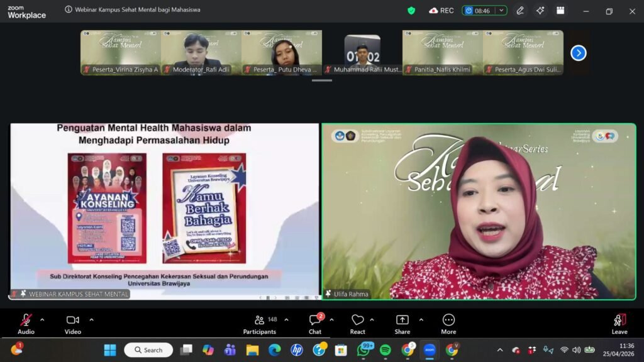Image resolution: width=644 pixels, height=362 pixels.
Task: Expand the Share options arrow
Action: (x=421, y=319)
